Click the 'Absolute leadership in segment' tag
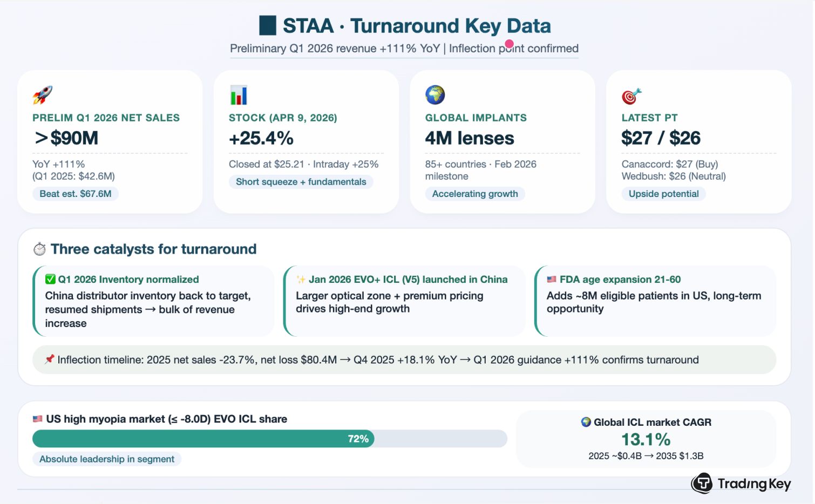This screenshot has height=504, width=815. point(107,459)
